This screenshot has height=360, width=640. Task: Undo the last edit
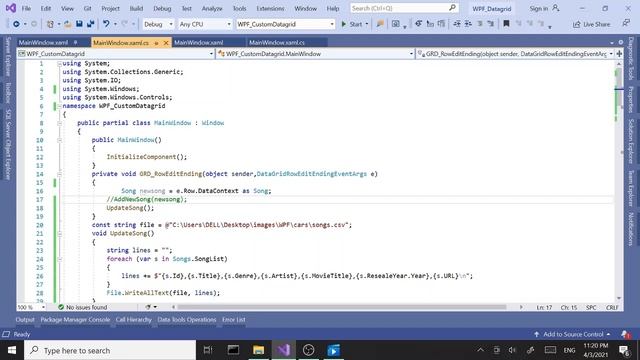click(x=106, y=24)
